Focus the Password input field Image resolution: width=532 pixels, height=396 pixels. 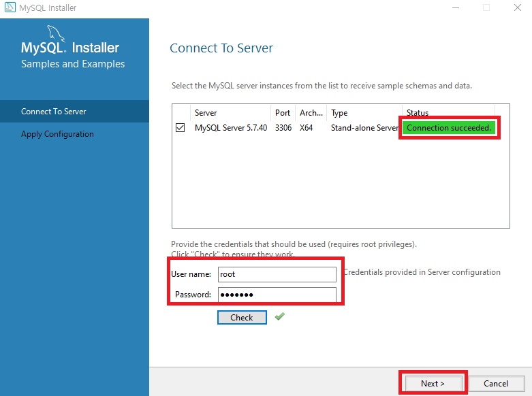(277, 295)
